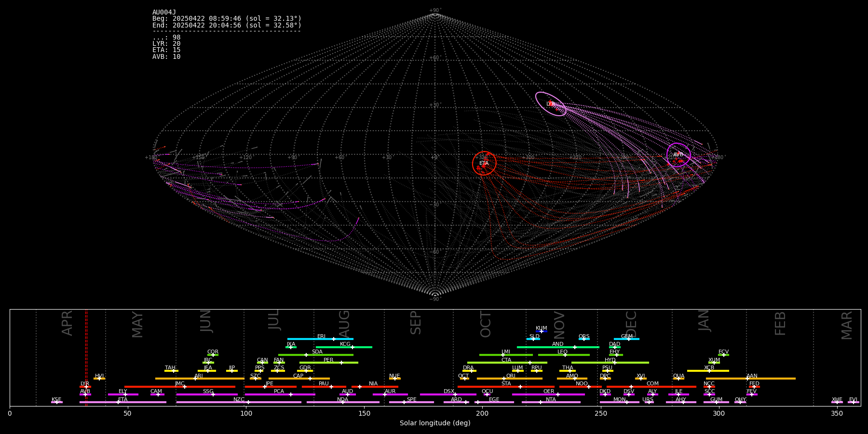Click the MAY month label in timeline
868x434 pixels.
(137, 325)
